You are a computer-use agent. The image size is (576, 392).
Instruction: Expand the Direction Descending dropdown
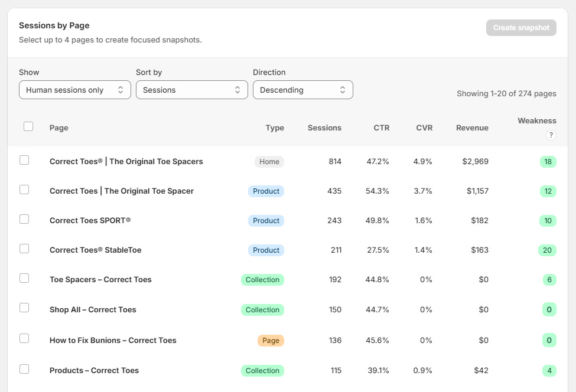click(302, 90)
